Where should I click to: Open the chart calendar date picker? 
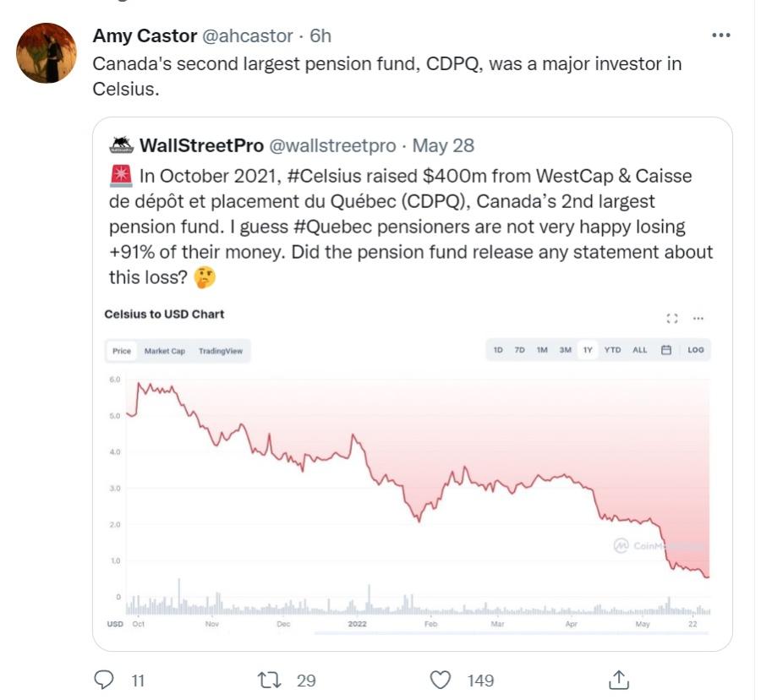pyautogui.click(x=666, y=350)
